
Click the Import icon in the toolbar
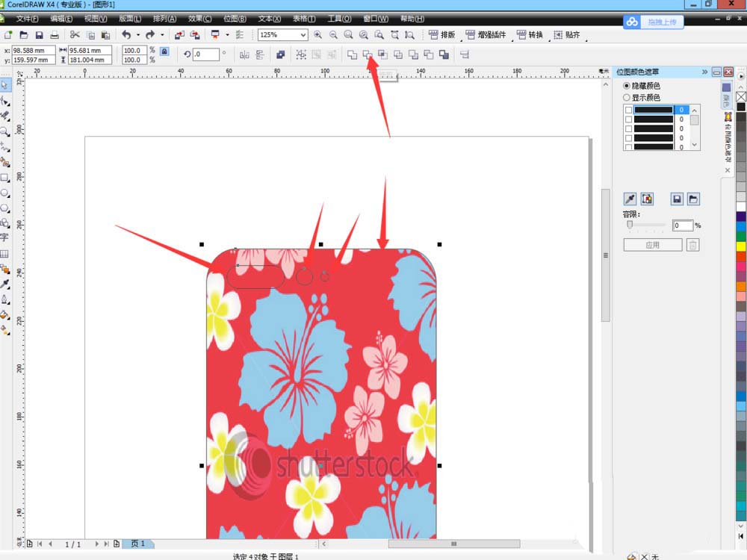(x=179, y=35)
